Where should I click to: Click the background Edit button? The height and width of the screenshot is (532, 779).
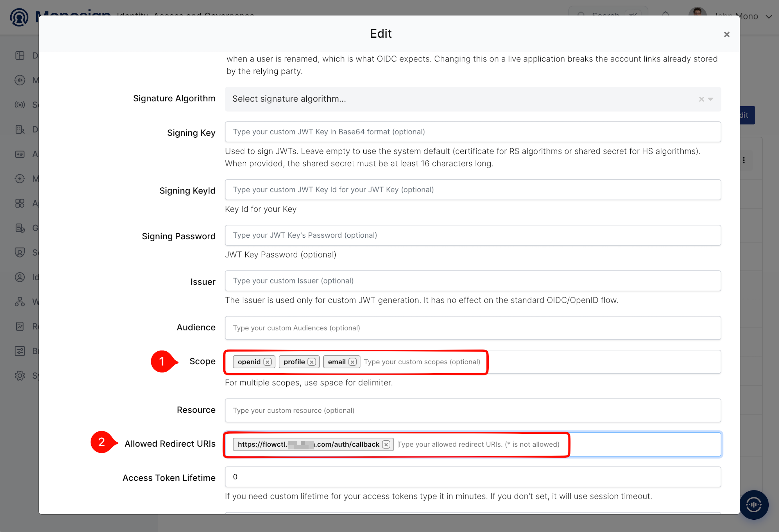(x=748, y=115)
